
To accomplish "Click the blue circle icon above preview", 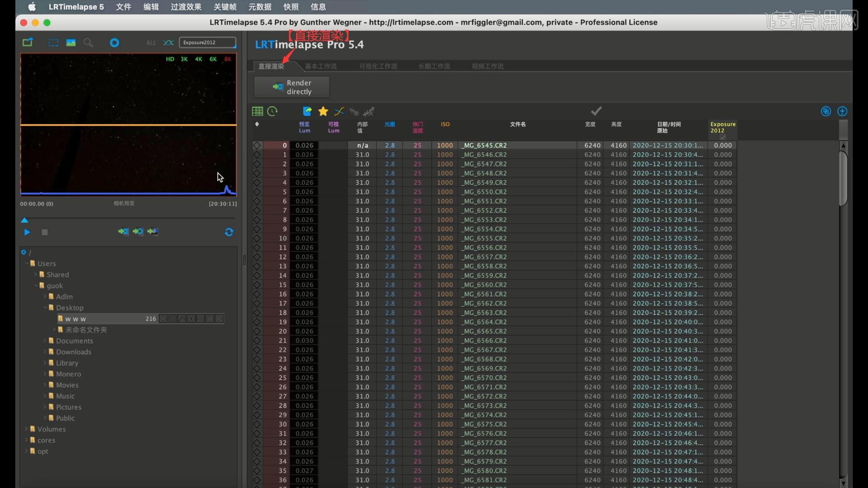I will pyautogui.click(x=114, y=42).
